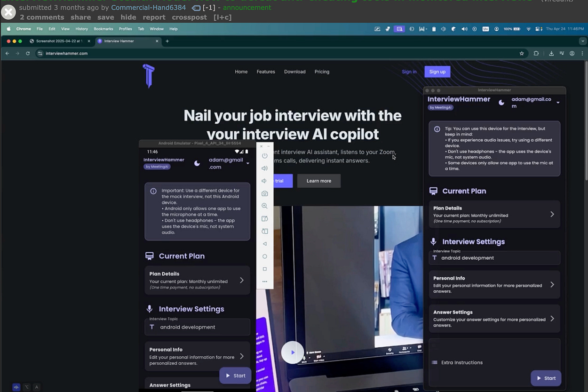Expand Plan Details in Android emulator
The image size is (588, 392).
point(197,280)
